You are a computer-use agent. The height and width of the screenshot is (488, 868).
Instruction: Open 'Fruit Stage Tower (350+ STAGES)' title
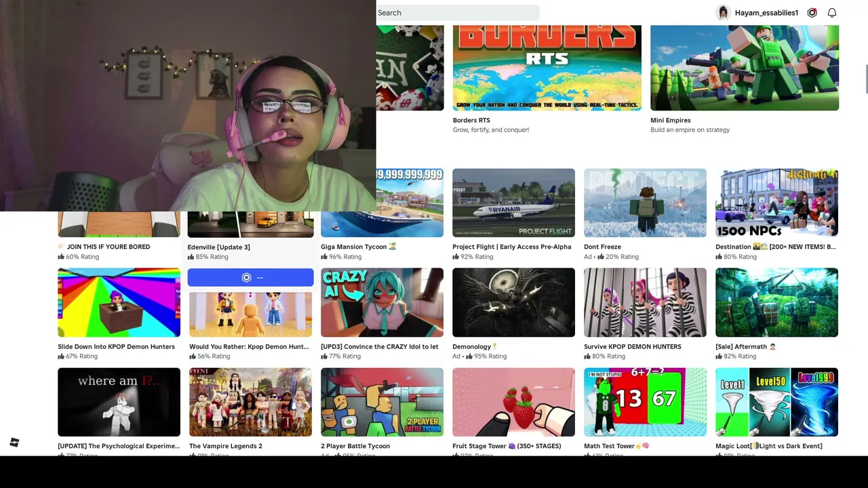[x=507, y=446]
